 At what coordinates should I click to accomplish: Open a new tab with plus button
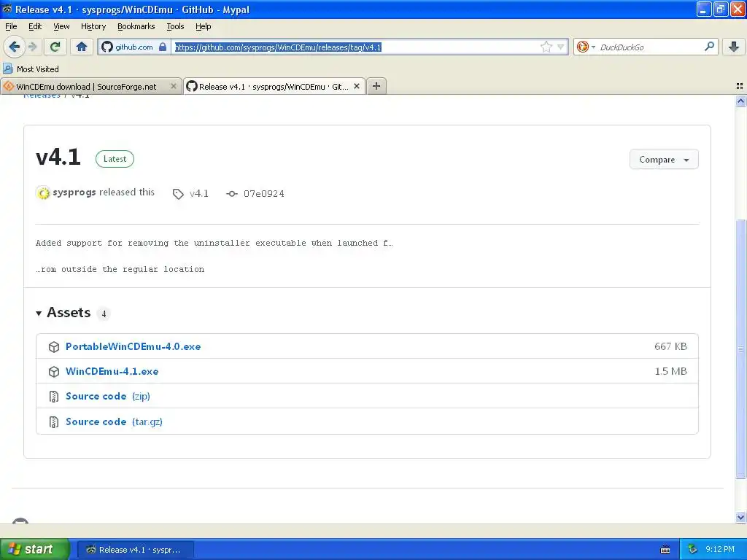pyautogui.click(x=376, y=86)
